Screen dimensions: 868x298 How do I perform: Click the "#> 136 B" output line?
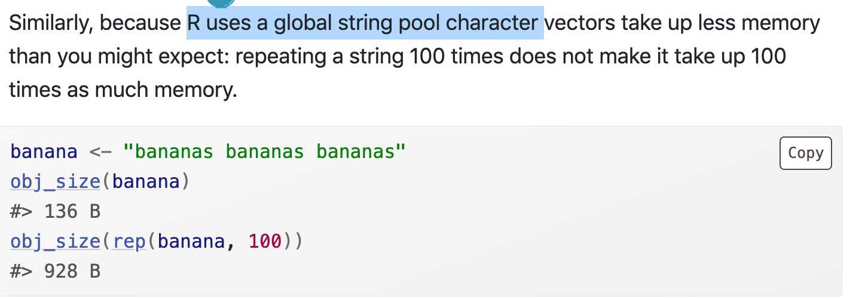[55, 211]
